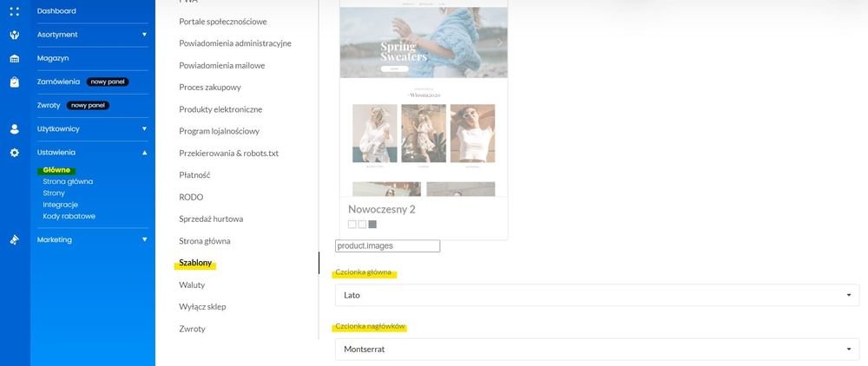
Task: Open Czcionka główna dropdown showing Lato
Action: click(597, 295)
